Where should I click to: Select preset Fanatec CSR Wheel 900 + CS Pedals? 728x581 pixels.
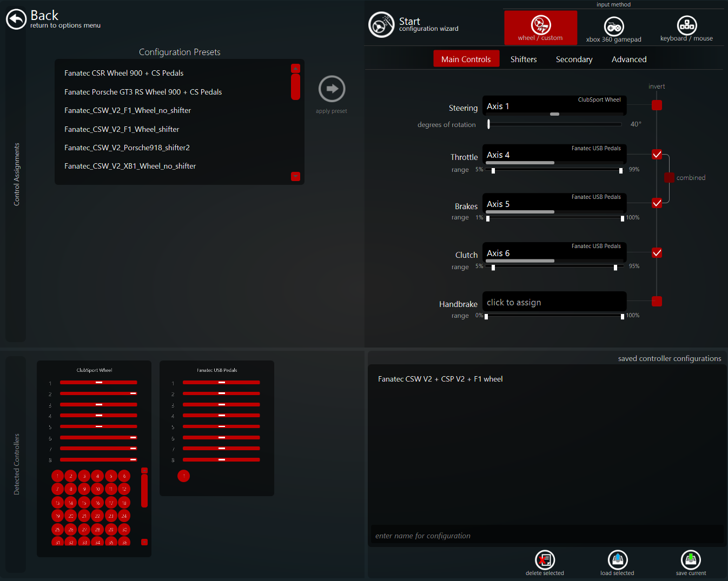124,73
